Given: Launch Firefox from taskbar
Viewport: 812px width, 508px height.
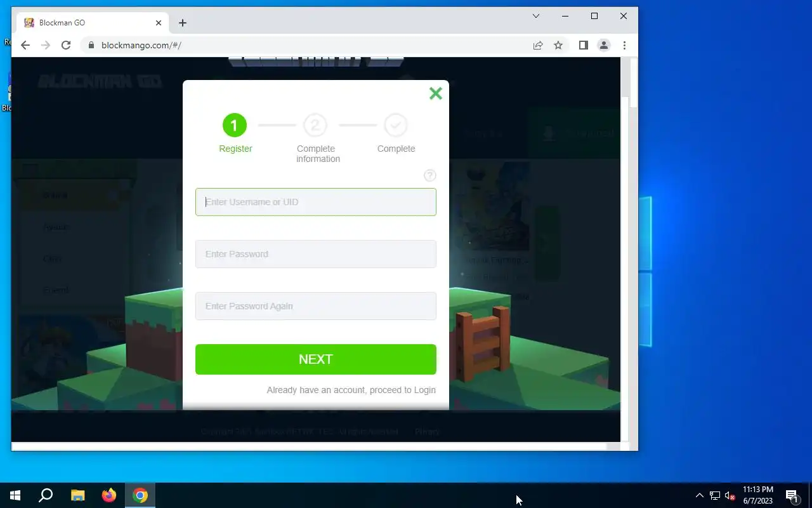Looking at the screenshot, I should click(109, 495).
